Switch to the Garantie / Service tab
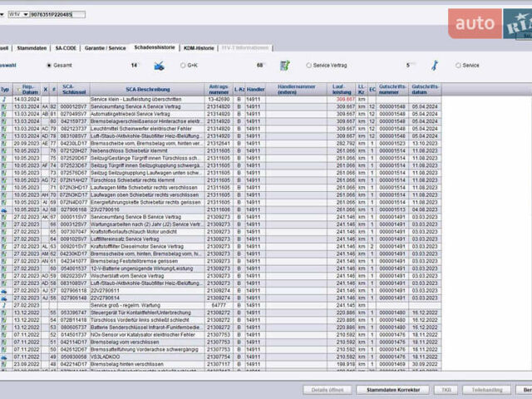Image resolution: width=532 pixels, height=399 pixels. 103,49
